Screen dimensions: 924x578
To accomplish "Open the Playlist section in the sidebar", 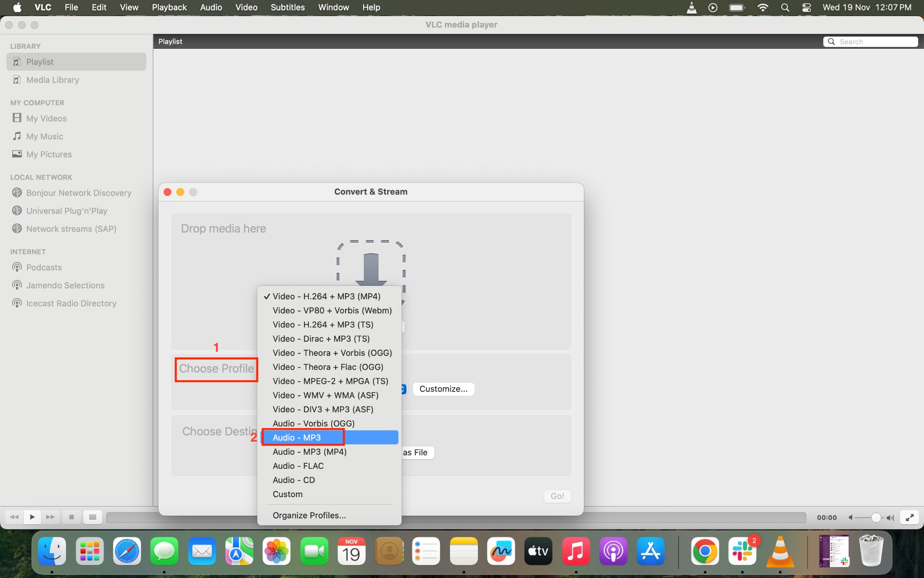I will click(x=41, y=61).
